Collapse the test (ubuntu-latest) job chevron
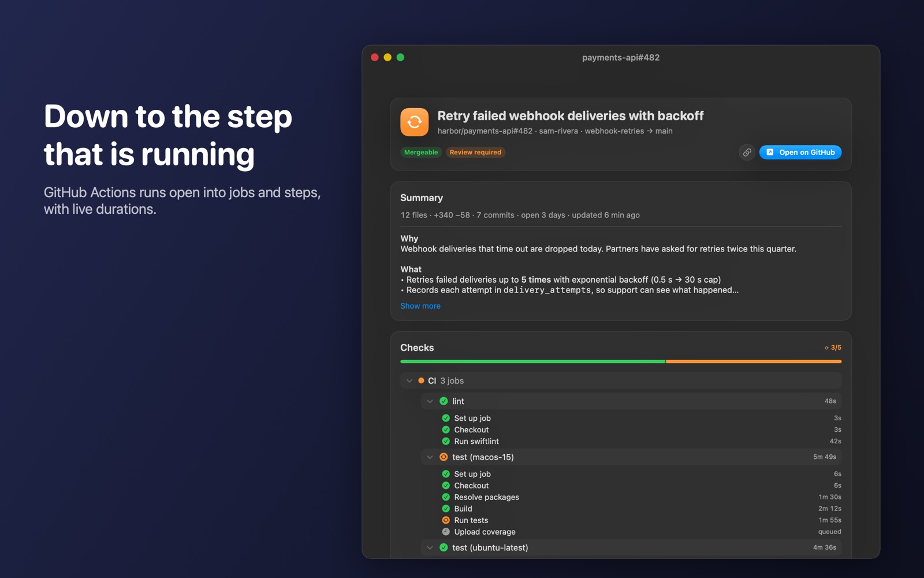Screen dimensions: 924x578 click(430, 547)
